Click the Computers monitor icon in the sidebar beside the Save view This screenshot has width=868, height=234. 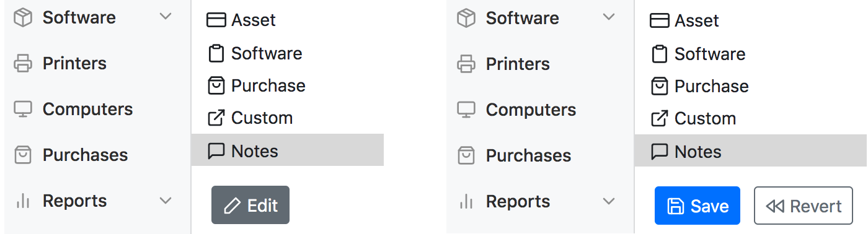click(466, 110)
